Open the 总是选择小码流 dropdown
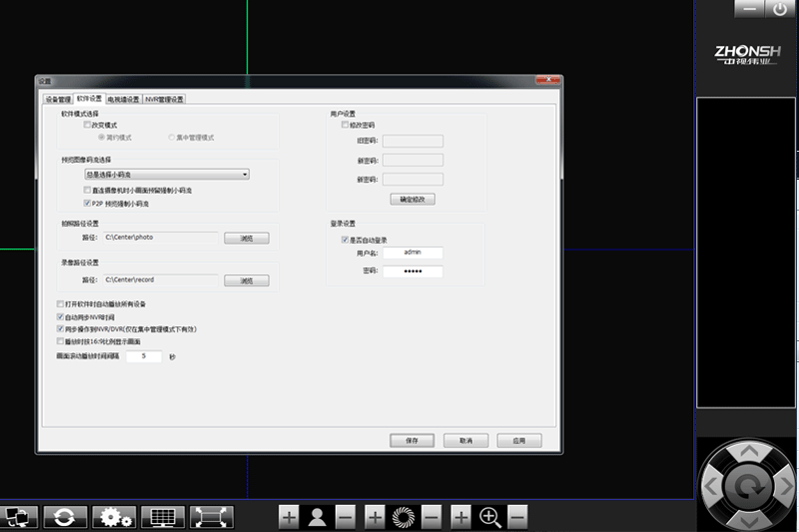The image size is (799, 532). (x=167, y=174)
